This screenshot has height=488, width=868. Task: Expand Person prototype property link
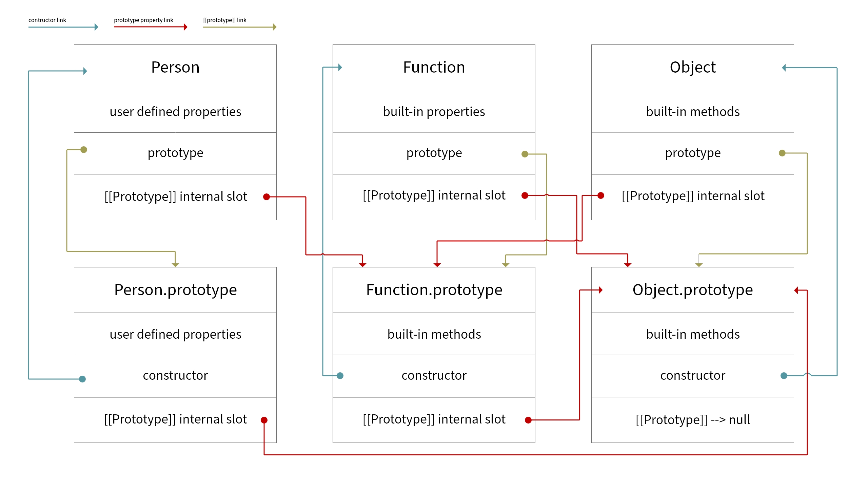pos(83,150)
